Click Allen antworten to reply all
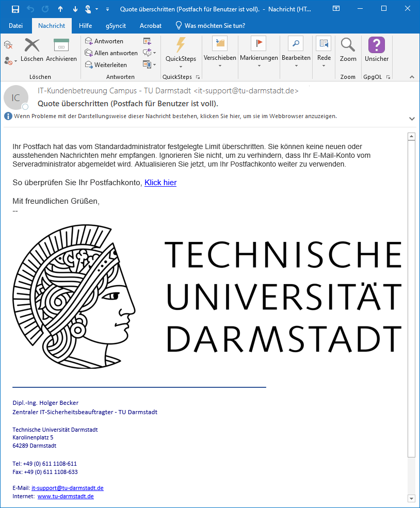The height and width of the screenshot is (508, 420). 111,53
